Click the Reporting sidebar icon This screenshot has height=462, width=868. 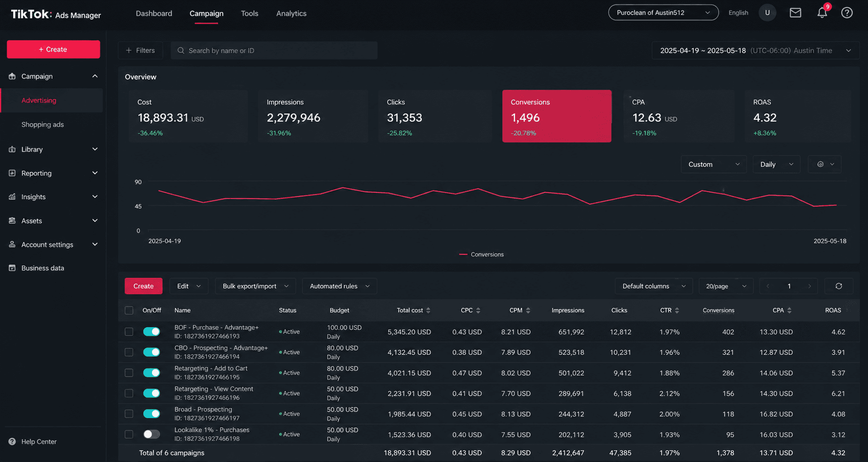12,173
